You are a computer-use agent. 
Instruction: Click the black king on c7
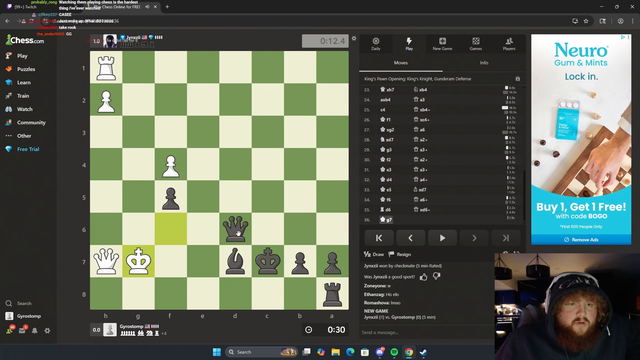pyautogui.click(x=268, y=261)
